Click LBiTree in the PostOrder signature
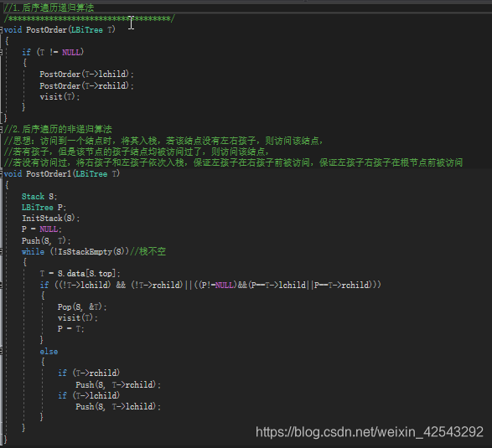Viewport: 492px width, 448px height. point(87,30)
